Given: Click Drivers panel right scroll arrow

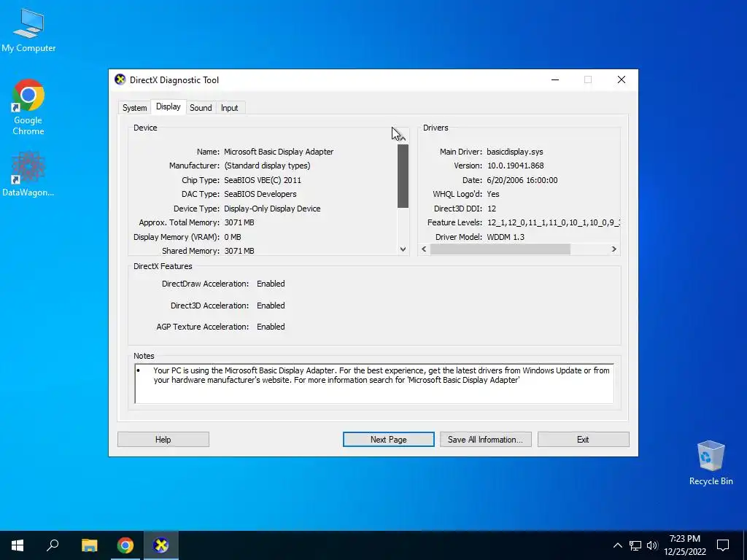Looking at the screenshot, I should 614,249.
